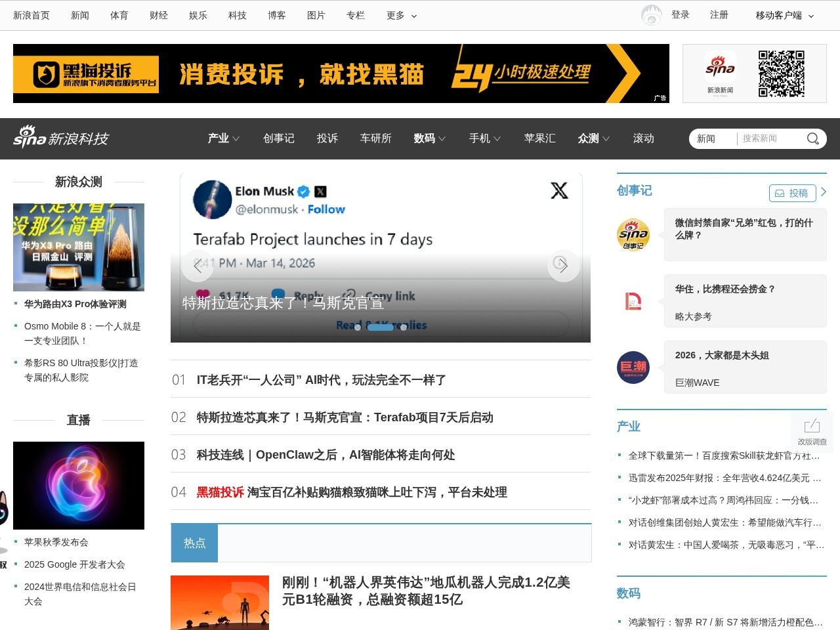Image resolution: width=840 pixels, height=630 pixels.
Task: Expand the 产业 navigation dropdown
Action: click(x=223, y=138)
